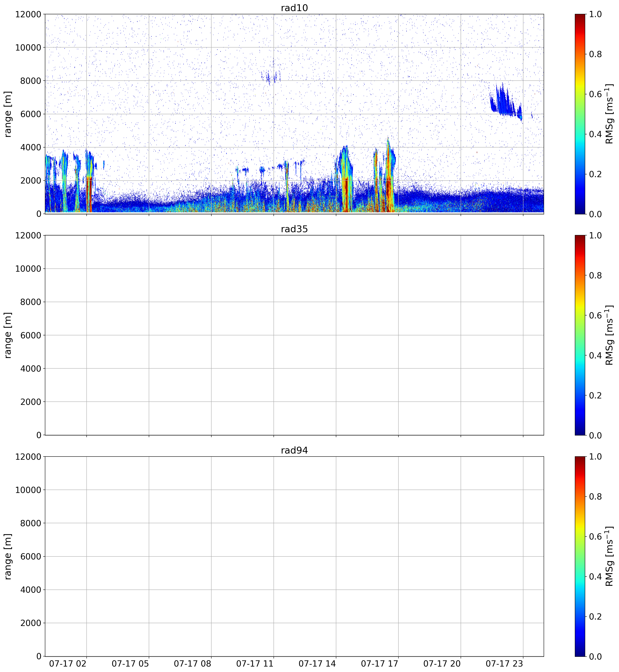Screen dimensions: 619x672
Task: Click the 2000 range tick of rad35
Action: tap(31, 402)
